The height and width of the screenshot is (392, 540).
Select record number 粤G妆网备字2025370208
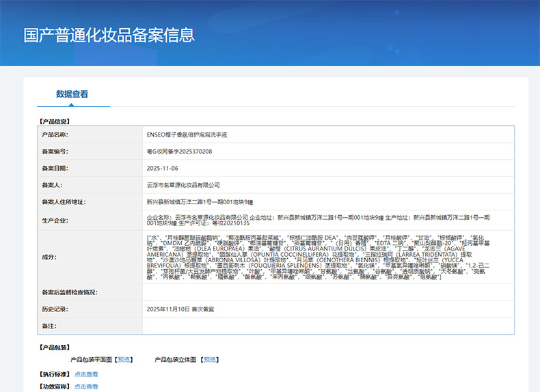coord(179,152)
